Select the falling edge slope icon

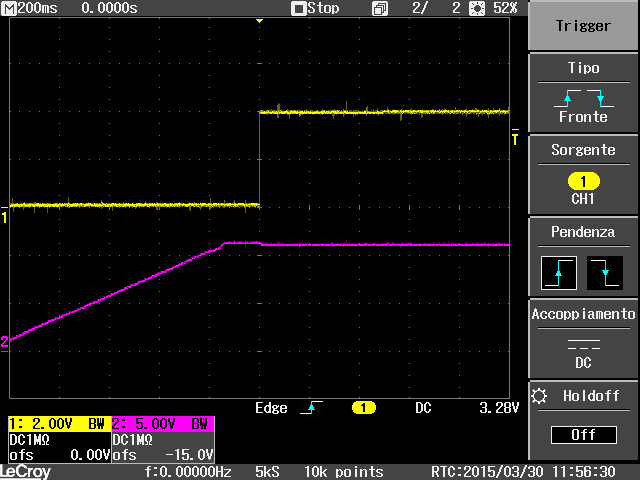(605, 273)
